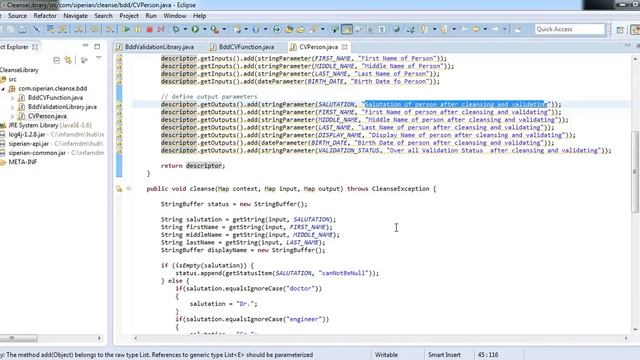
Task: Open the Source menu
Action: click(17, 16)
